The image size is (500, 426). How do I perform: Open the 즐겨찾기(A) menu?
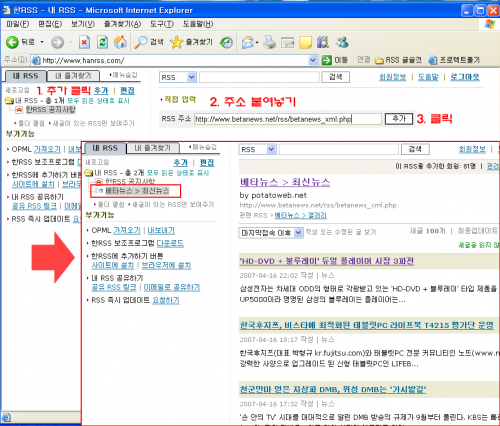tap(122, 24)
